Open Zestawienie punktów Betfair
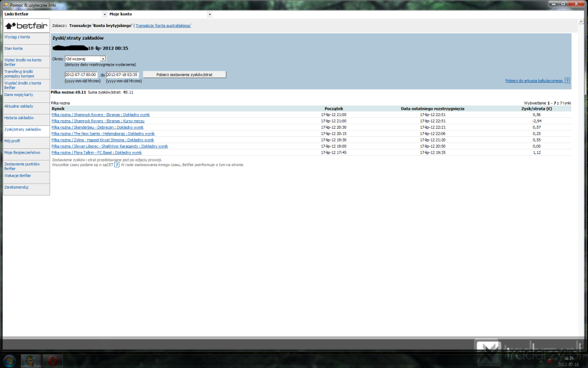The width and height of the screenshot is (588, 368). click(x=22, y=166)
